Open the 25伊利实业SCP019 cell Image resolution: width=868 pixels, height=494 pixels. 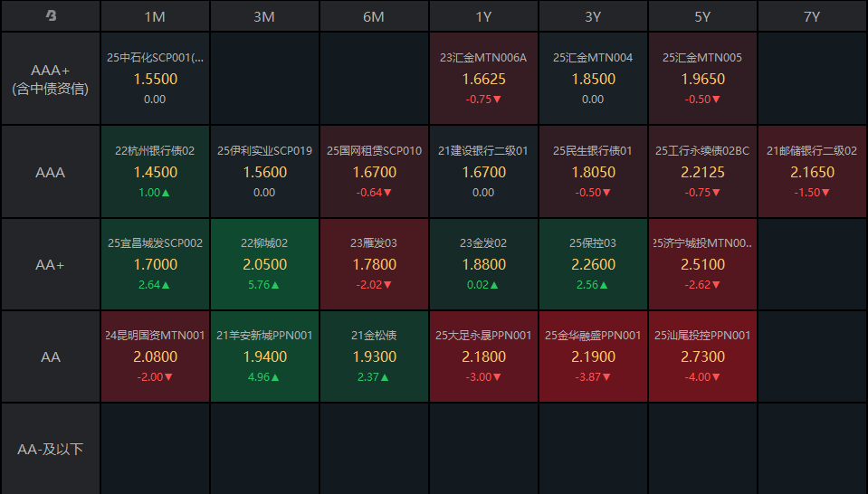point(264,172)
